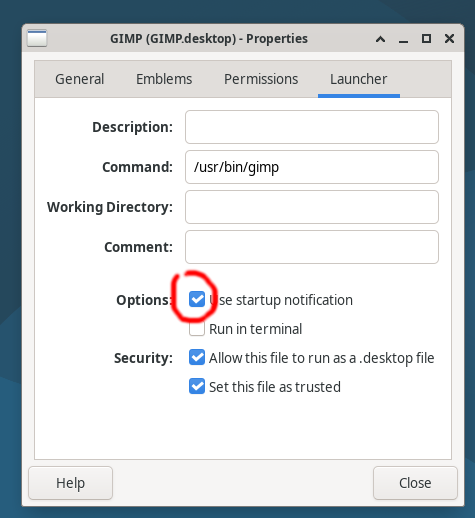This screenshot has width=475, height=518.
Task: Open Help for the properties dialog
Action: click(x=70, y=483)
